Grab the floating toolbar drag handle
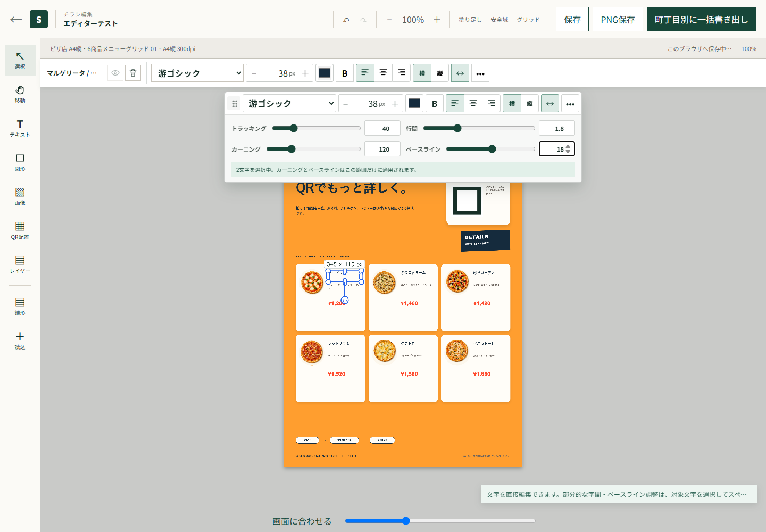 pos(235,104)
